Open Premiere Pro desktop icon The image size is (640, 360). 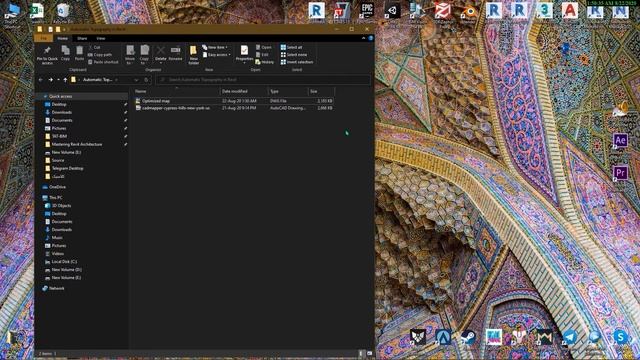620,173
